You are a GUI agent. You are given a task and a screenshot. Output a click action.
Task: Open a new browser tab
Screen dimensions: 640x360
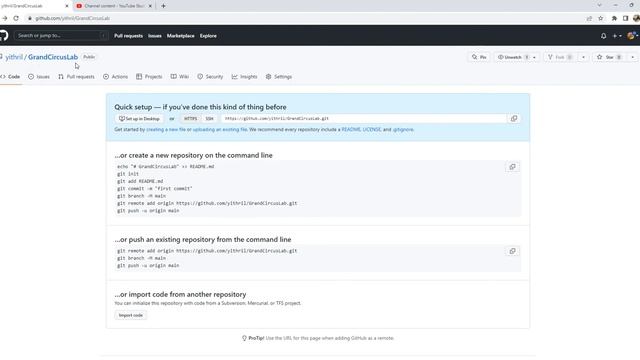click(x=163, y=6)
